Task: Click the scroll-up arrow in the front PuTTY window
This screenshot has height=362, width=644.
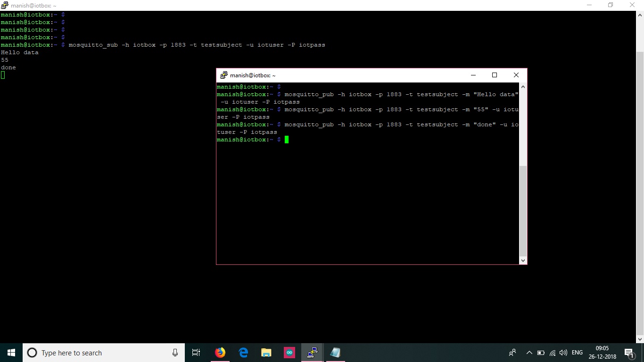Action: tap(523, 87)
